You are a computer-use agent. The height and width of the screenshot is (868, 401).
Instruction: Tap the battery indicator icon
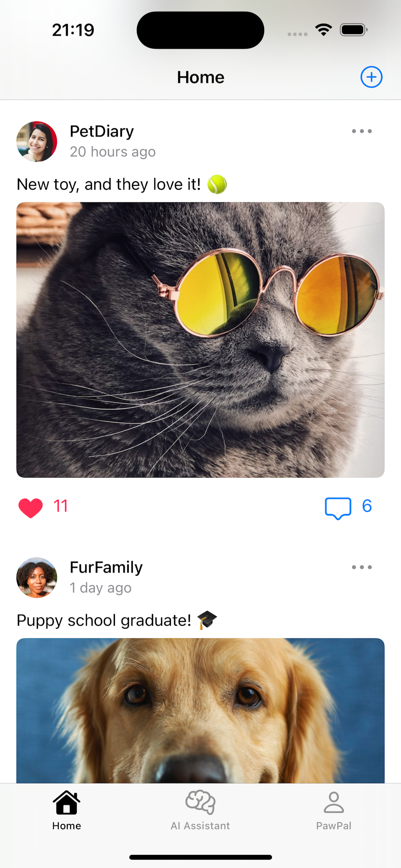click(x=354, y=30)
